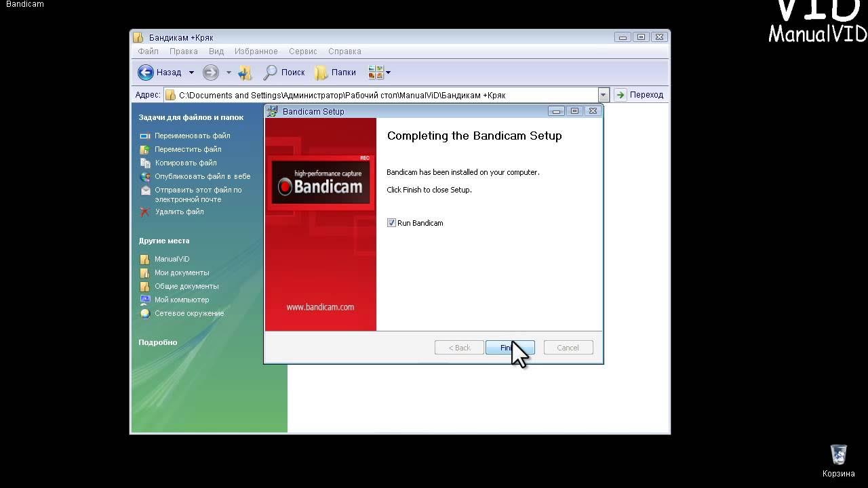Click the forward arrow icon

pos(211,73)
